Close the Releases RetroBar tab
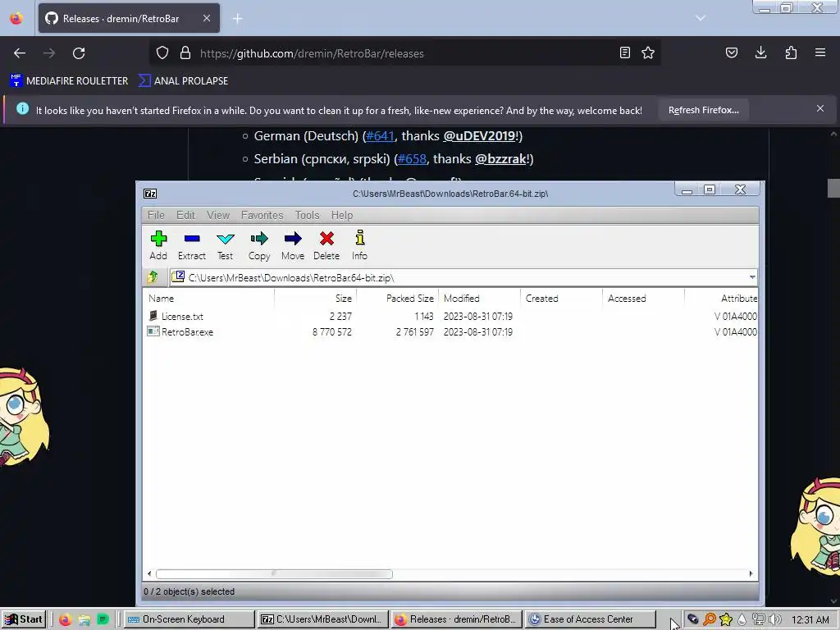840x630 pixels. click(207, 18)
